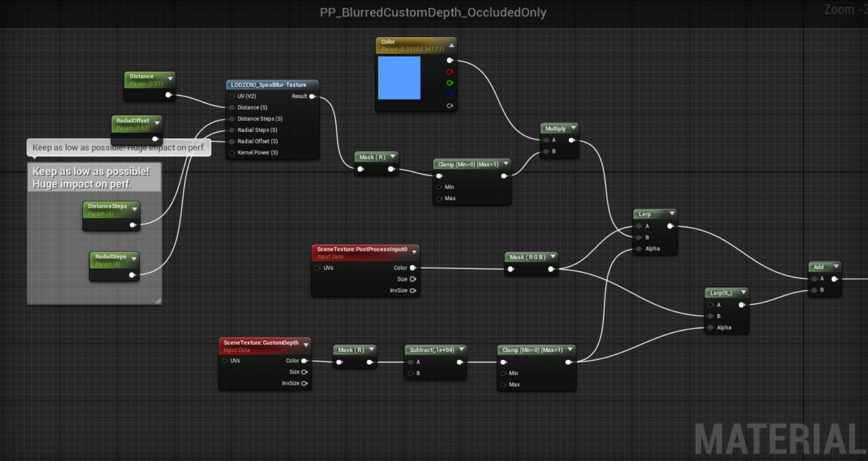This screenshot has width=868, height=461.
Task: Click CustomDepth node's InvSize output pin
Action: pos(305,383)
